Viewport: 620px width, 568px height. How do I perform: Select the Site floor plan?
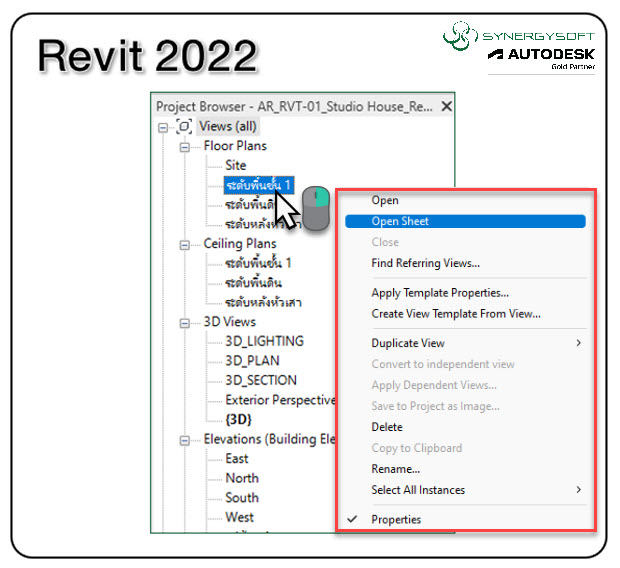coord(235,165)
